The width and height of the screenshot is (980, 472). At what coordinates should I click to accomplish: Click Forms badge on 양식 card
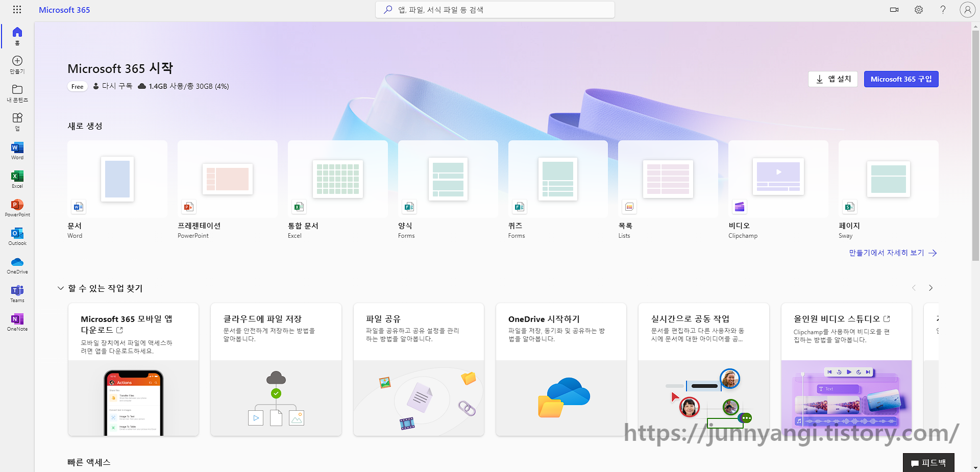coord(409,207)
